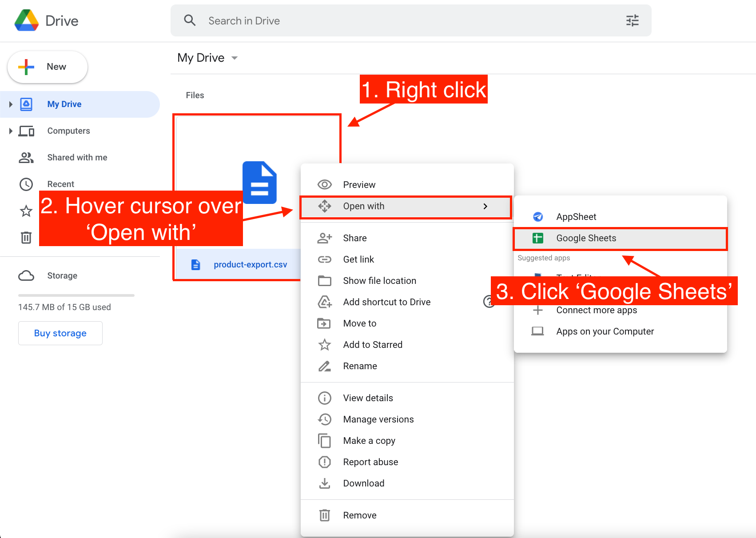756x538 pixels.
Task: Choose Share from the context menu
Action: (407, 238)
